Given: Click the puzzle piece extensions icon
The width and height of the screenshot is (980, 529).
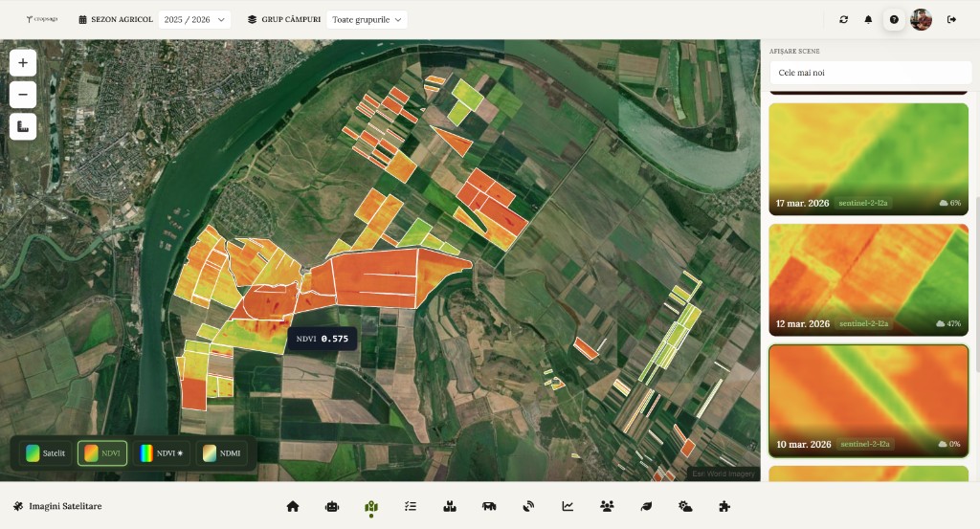Looking at the screenshot, I should [x=724, y=506].
